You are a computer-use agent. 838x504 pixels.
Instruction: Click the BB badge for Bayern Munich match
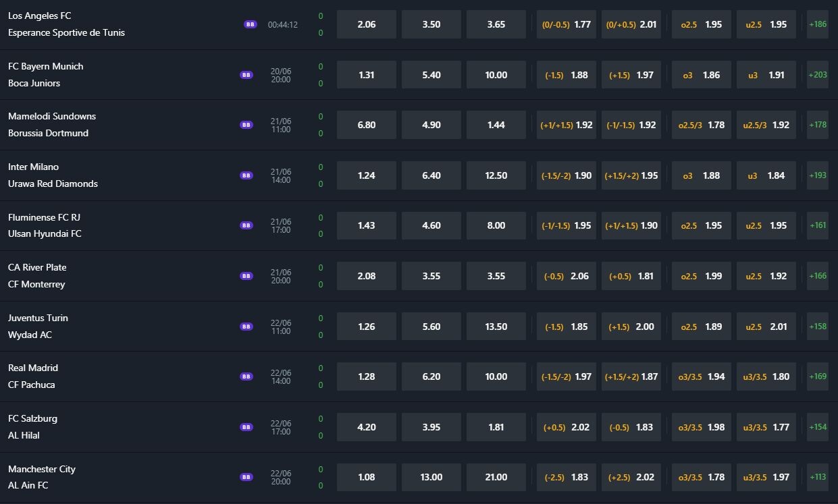click(x=246, y=75)
